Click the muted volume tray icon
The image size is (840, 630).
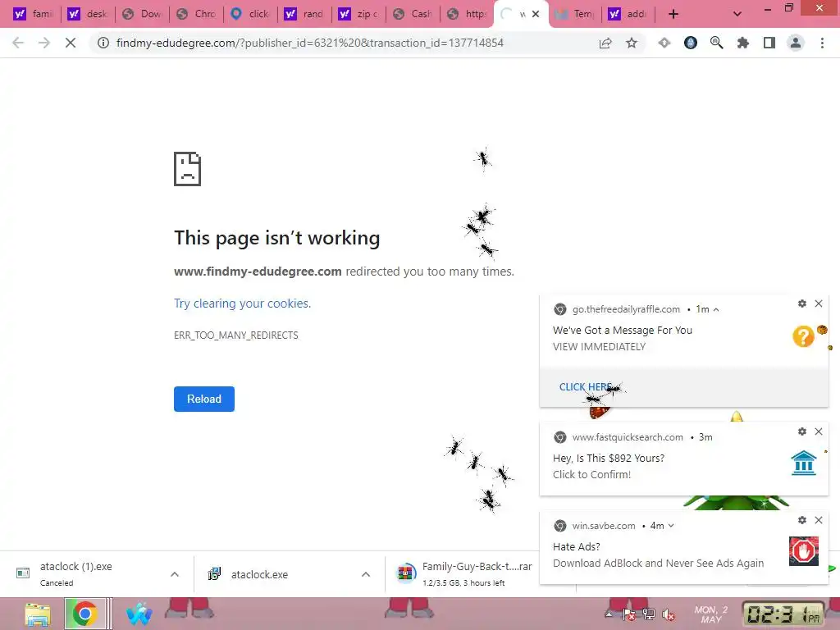point(668,614)
